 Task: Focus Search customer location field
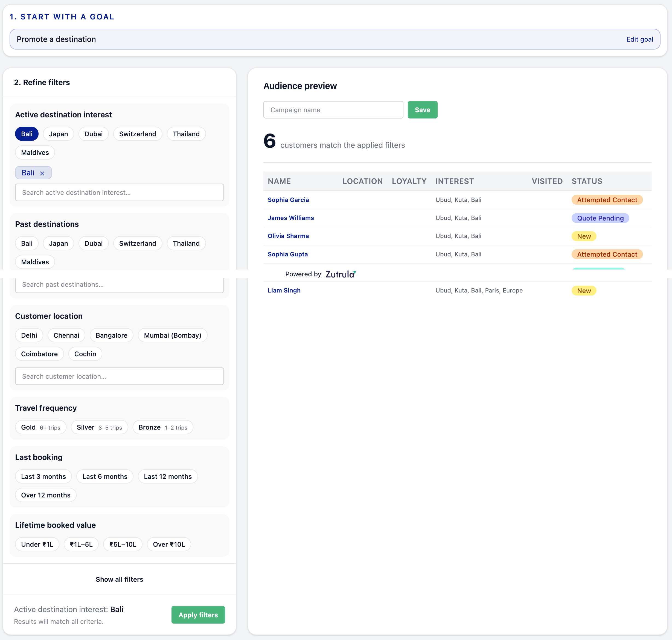click(x=119, y=376)
